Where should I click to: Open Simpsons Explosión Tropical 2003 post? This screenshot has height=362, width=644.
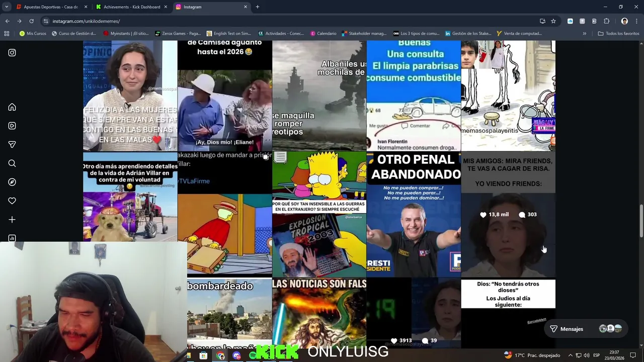coord(319,214)
